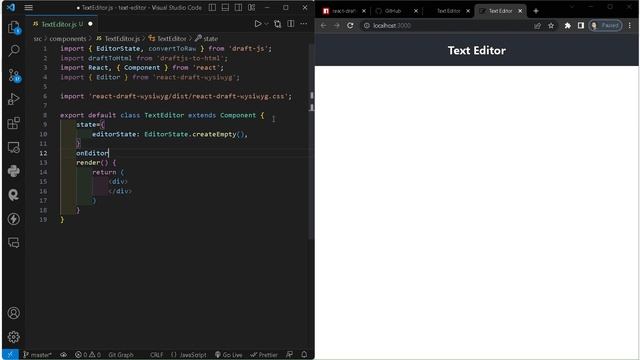Run the code with the play button
Viewport: 640px width, 360px height.
258,24
